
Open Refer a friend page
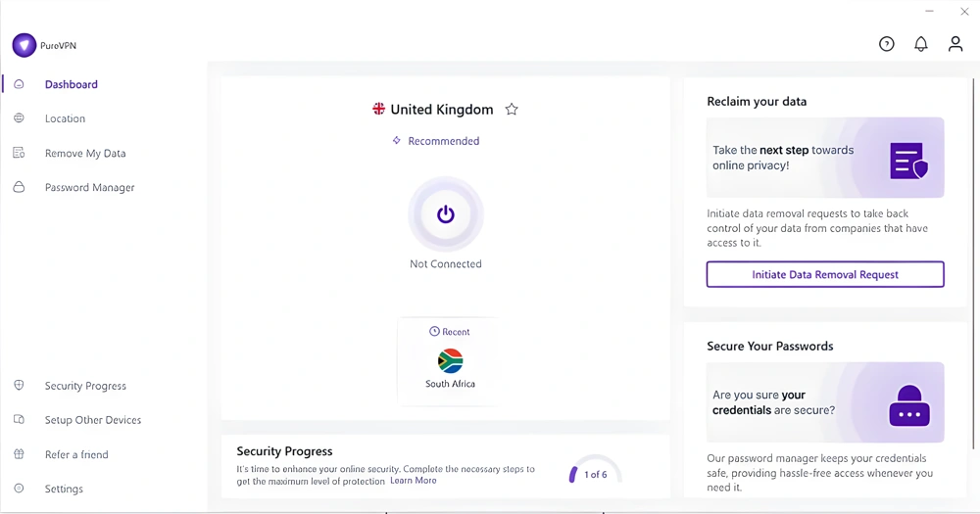click(x=76, y=454)
